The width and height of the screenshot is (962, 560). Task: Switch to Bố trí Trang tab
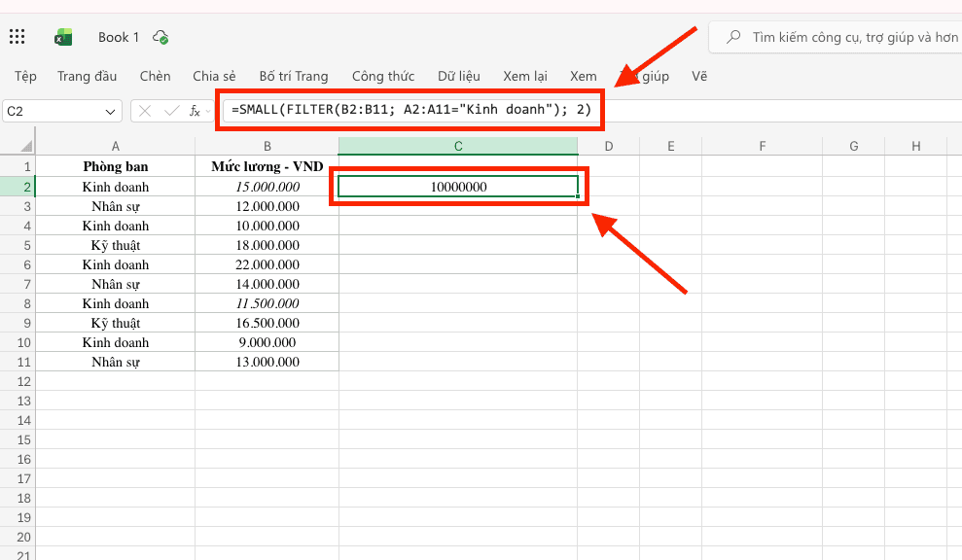(294, 76)
